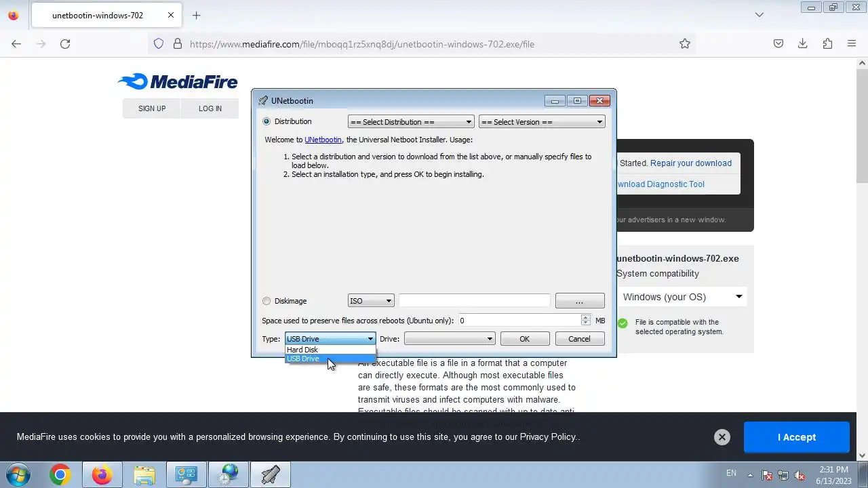Open the Pocket save icon
Viewport: 868px width, 488px height.
pos(778,44)
